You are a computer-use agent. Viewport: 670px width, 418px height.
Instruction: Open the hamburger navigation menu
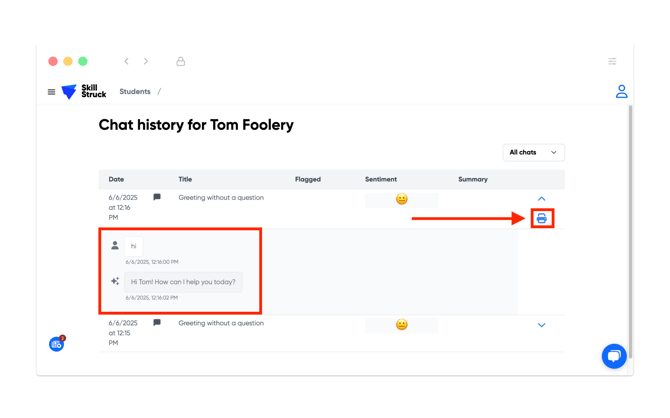point(51,92)
